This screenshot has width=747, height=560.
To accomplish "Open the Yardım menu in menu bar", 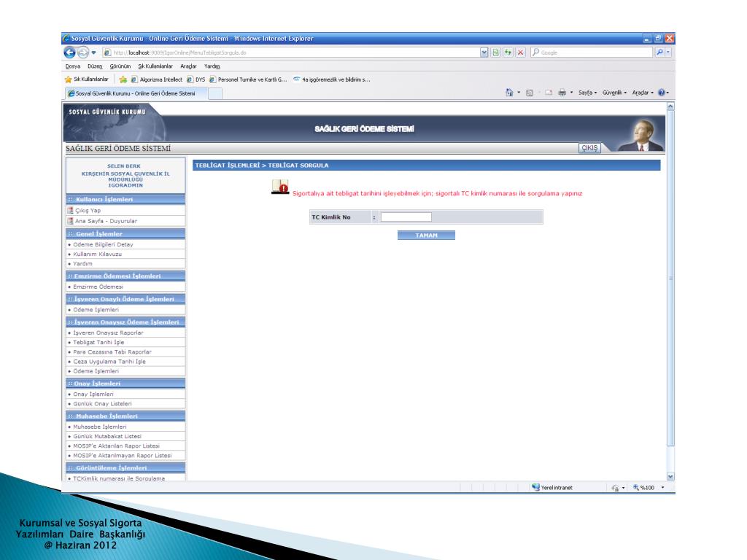I will tap(212, 66).
